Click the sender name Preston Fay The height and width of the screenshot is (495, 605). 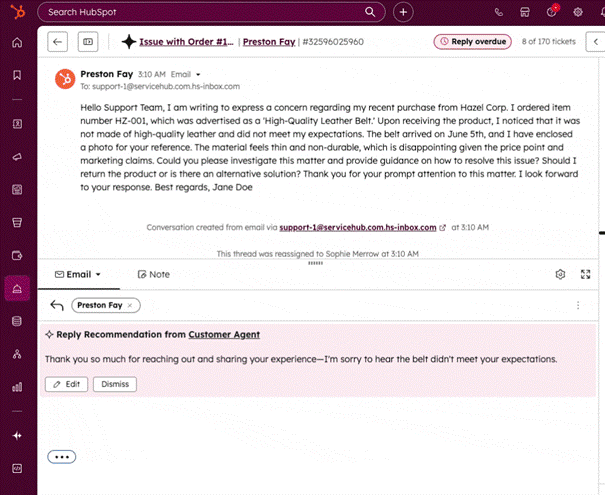click(x=106, y=74)
